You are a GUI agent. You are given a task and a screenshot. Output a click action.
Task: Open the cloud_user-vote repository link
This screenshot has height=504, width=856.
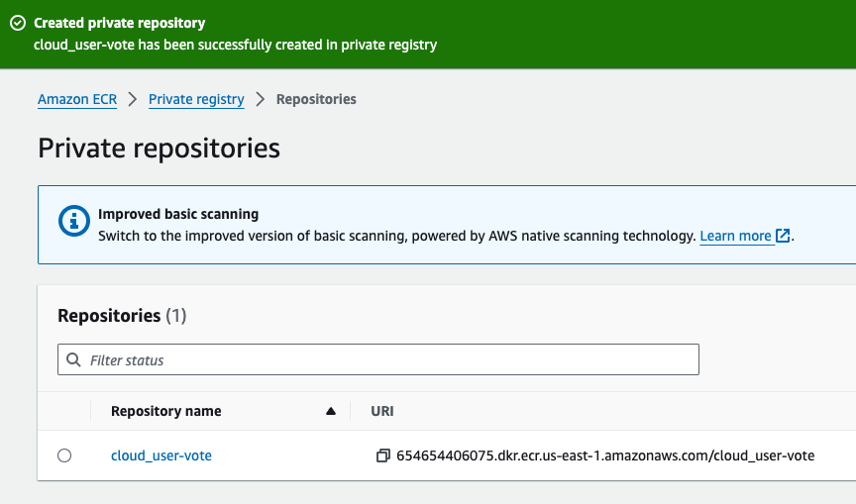(x=161, y=455)
